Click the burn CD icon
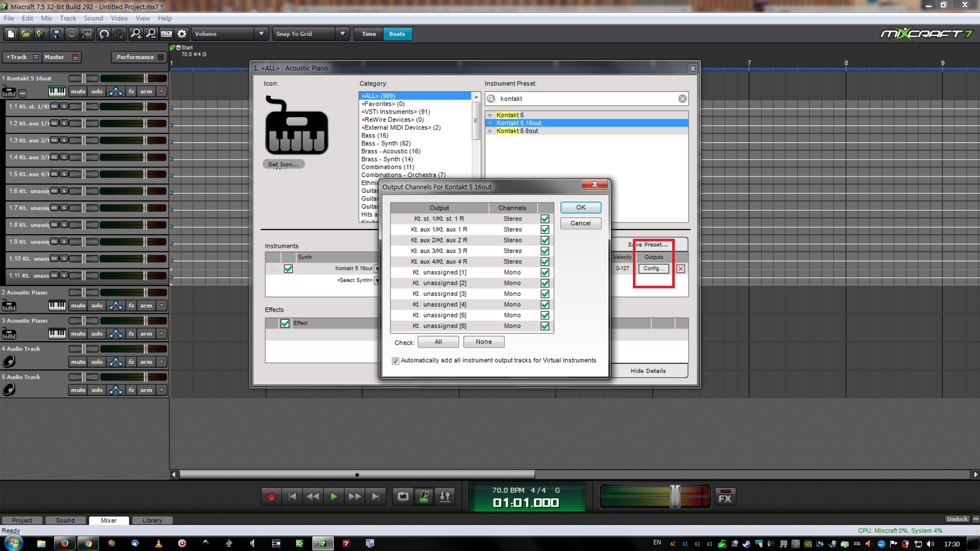Viewport: 980px width, 551px height. (72, 34)
